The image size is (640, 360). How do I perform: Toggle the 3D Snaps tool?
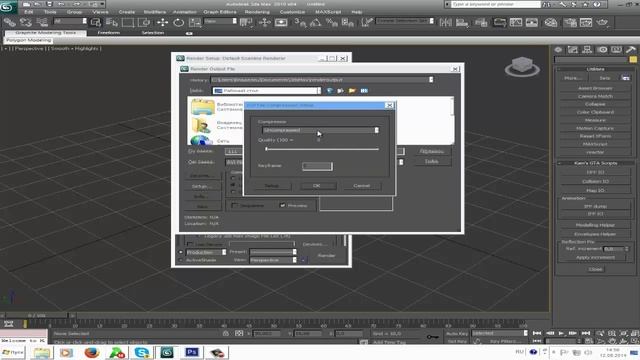(300, 22)
